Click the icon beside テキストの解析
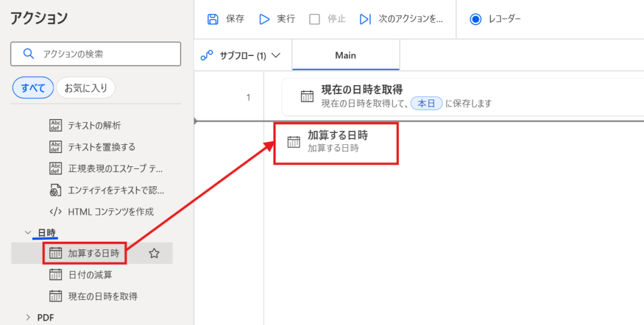Image resolution: width=644 pixels, height=325 pixels. (55, 125)
